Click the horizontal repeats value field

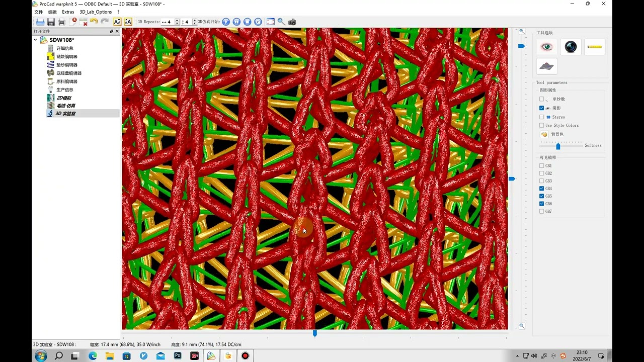pos(170,22)
